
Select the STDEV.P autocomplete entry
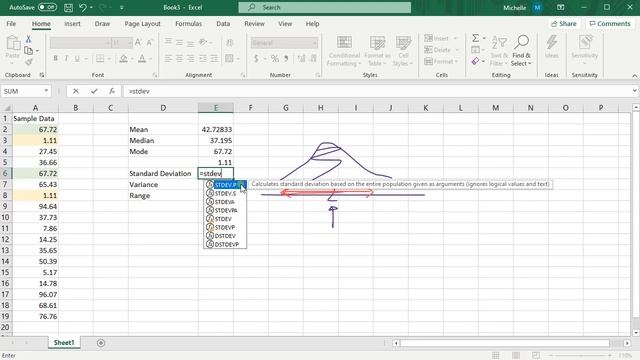coord(225,185)
